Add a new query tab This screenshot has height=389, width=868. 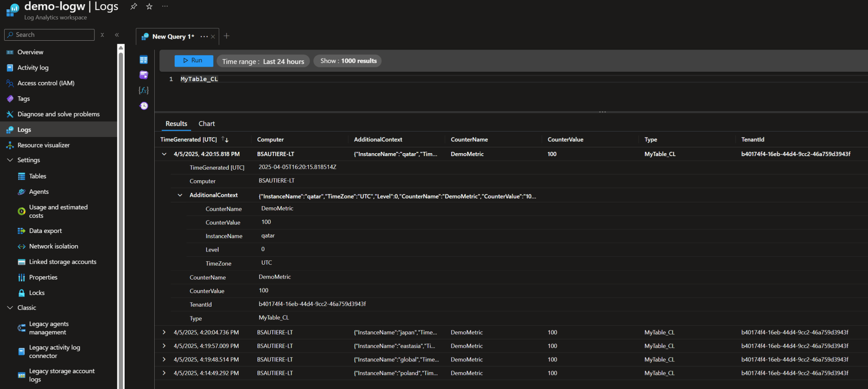pos(226,36)
